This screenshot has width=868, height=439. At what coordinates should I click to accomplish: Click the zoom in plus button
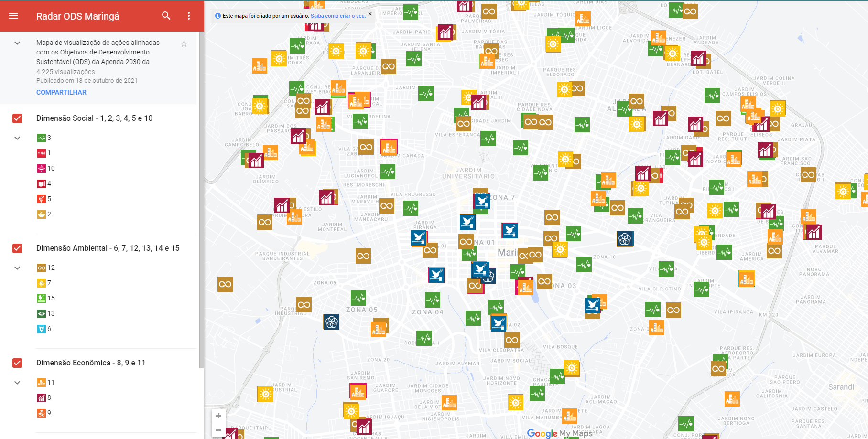click(x=218, y=416)
